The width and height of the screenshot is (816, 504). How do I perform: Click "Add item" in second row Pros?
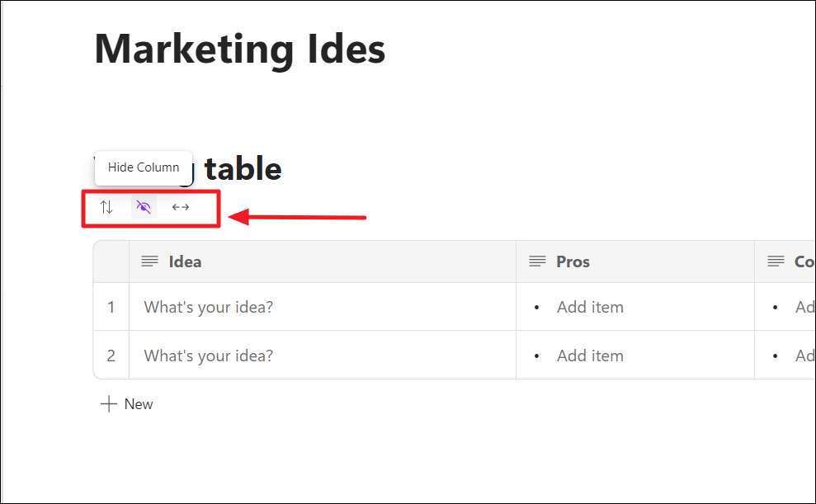coord(590,356)
